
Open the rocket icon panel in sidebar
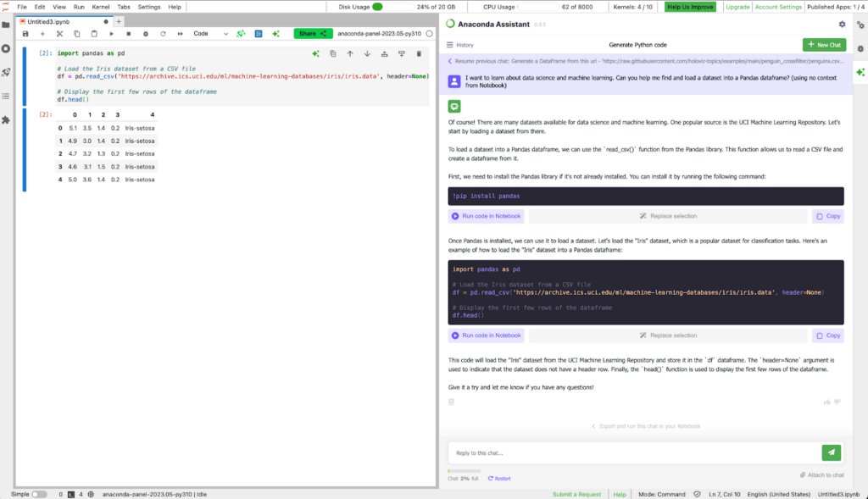click(x=6, y=73)
